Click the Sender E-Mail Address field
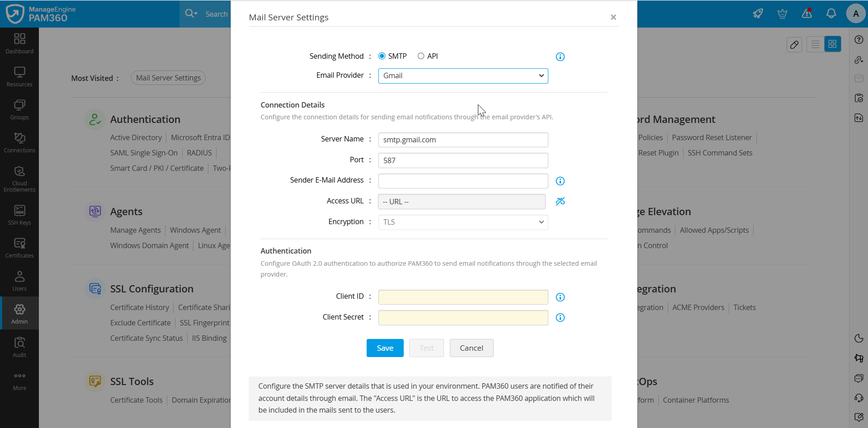Image resolution: width=868 pixels, height=428 pixels. (x=463, y=181)
